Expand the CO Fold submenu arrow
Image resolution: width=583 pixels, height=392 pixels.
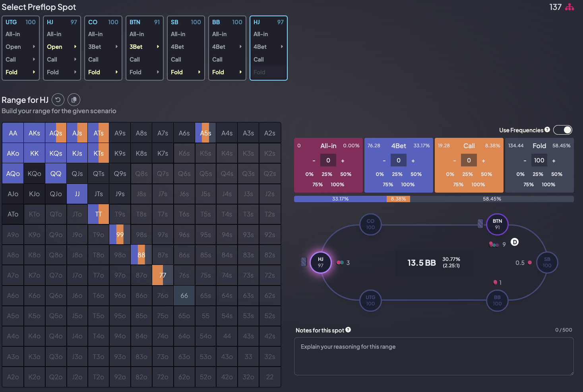click(116, 72)
